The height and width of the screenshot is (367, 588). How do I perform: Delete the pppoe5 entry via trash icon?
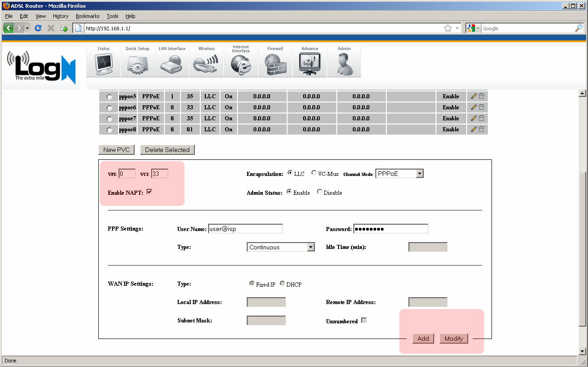click(x=481, y=96)
